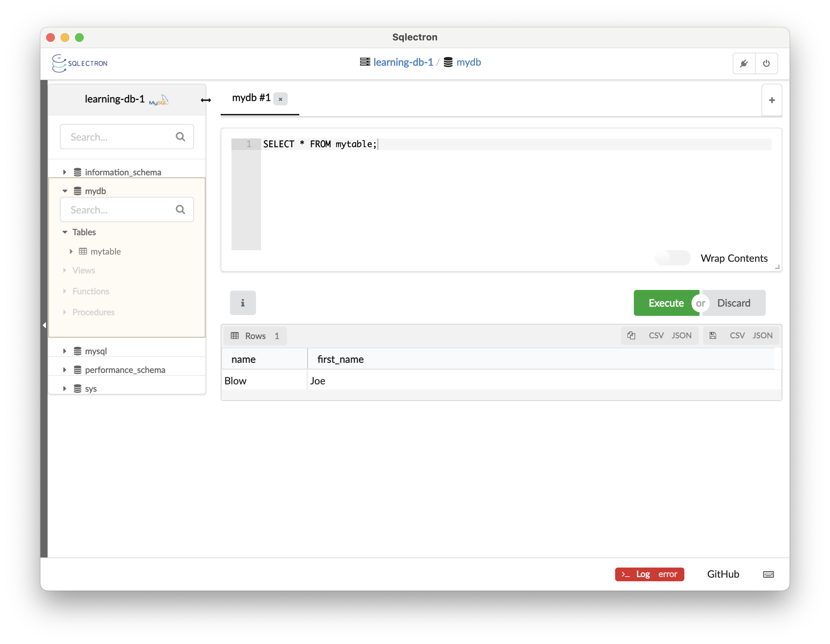
Task: Execute the SQL query
Action: (666, 303)
